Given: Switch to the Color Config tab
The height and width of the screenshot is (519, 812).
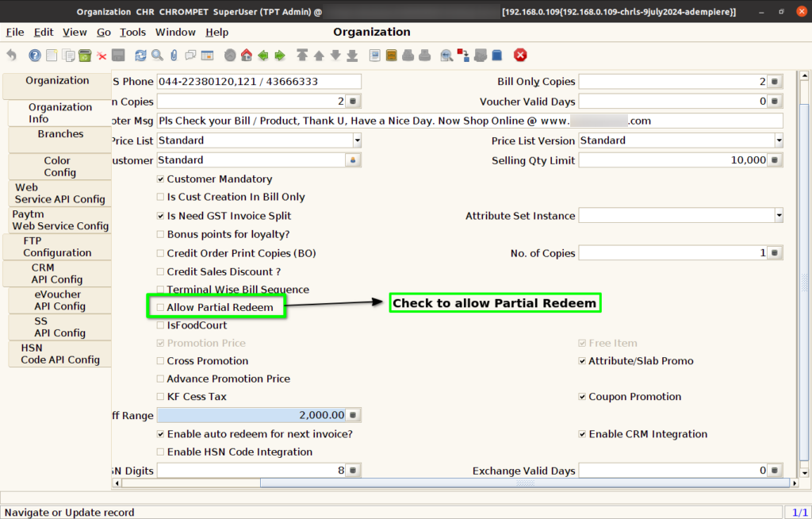Looking at the screenshot, I should (x=60, y=167).
